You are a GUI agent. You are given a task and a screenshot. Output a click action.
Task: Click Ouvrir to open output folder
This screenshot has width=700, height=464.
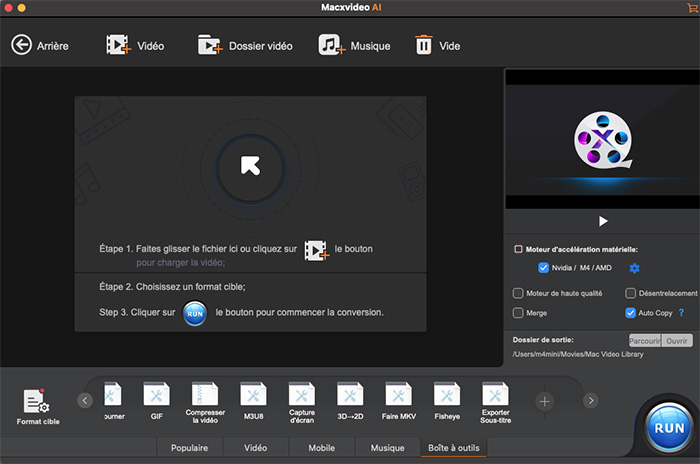coord(677,341)
